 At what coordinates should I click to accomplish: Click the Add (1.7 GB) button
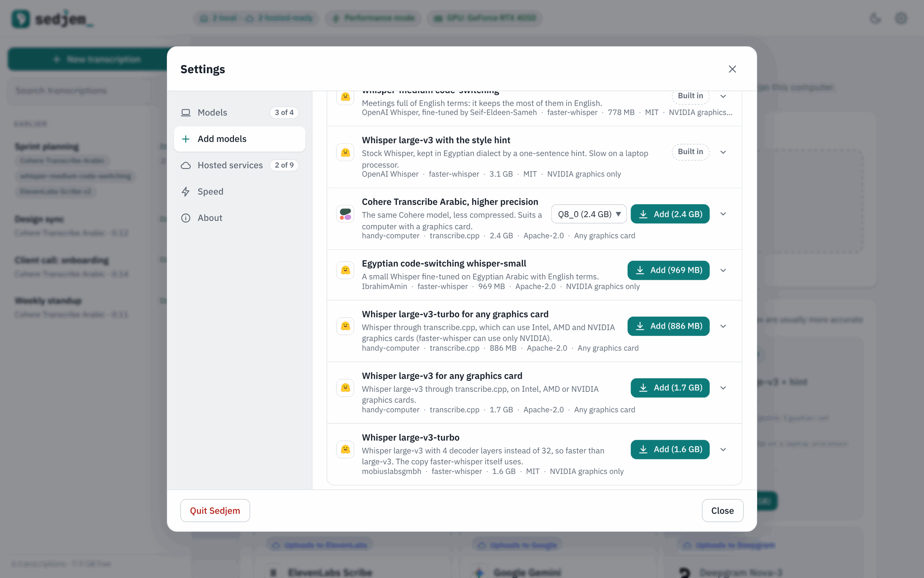pyautogui.click(x=670, y=388)
